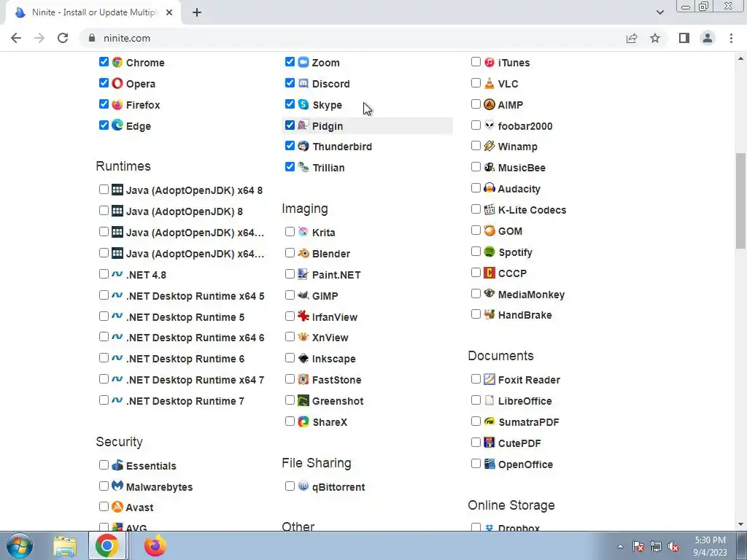The image size is (747, 560).
Task: Click the VLC cone icon
Action: pyautogui.click(x=489, y=83)
